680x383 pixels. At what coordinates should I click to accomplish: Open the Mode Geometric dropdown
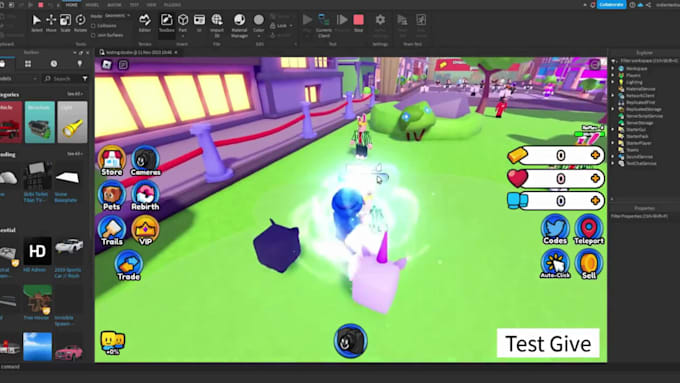tap(117, 16)
